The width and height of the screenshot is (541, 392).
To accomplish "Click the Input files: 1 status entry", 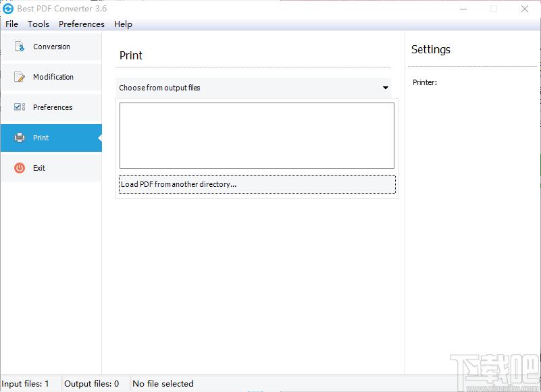I will tap(25, 384).
